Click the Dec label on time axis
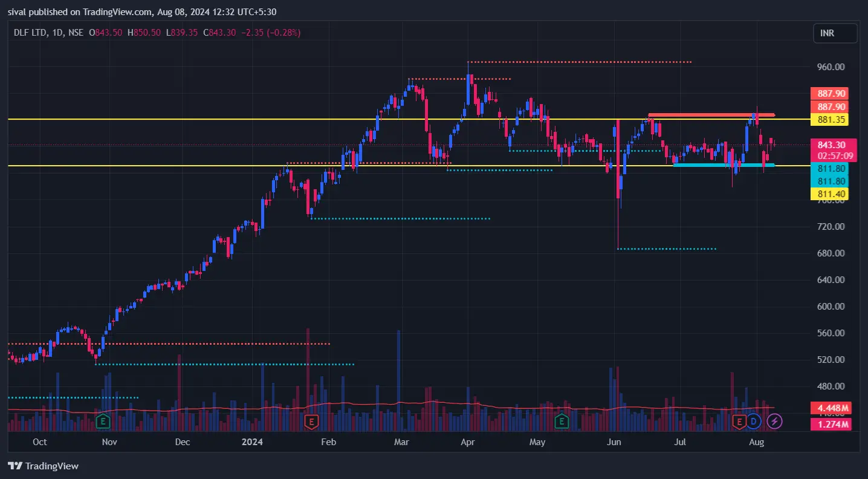868x479 pixels. [182, 442]
